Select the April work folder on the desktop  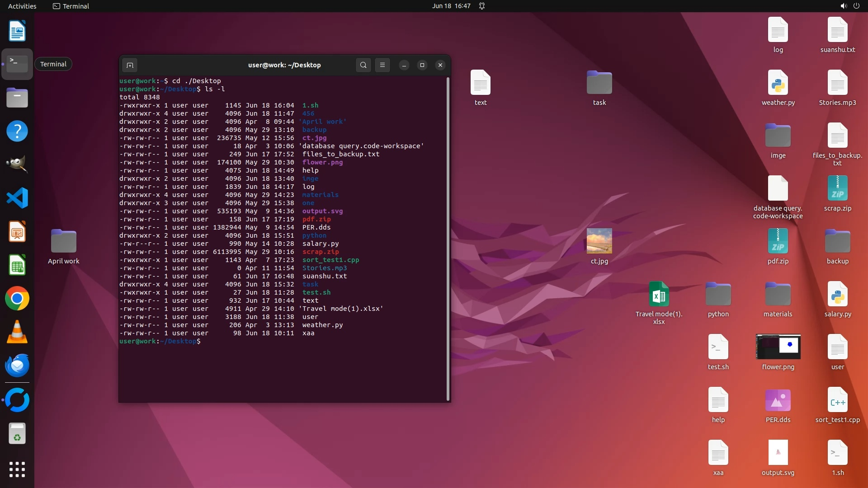(63, 241)
